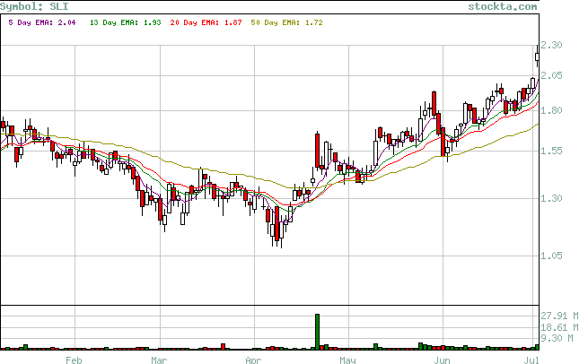Click the latest white candlestick near 2.30
This screenshot has width=588, height=364.
pos(538,56)
